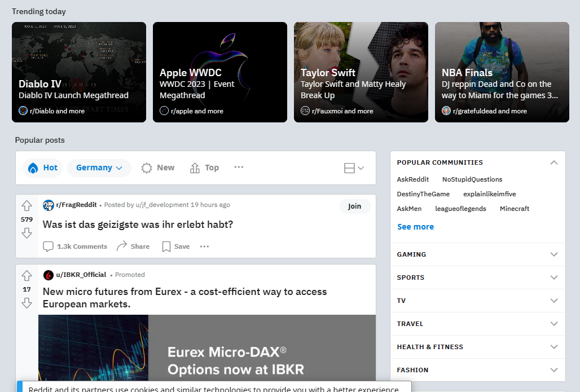Open the Eurex Micro-DAX ad image
Screen dimensions: 580x392
click(x=207, y=347)
